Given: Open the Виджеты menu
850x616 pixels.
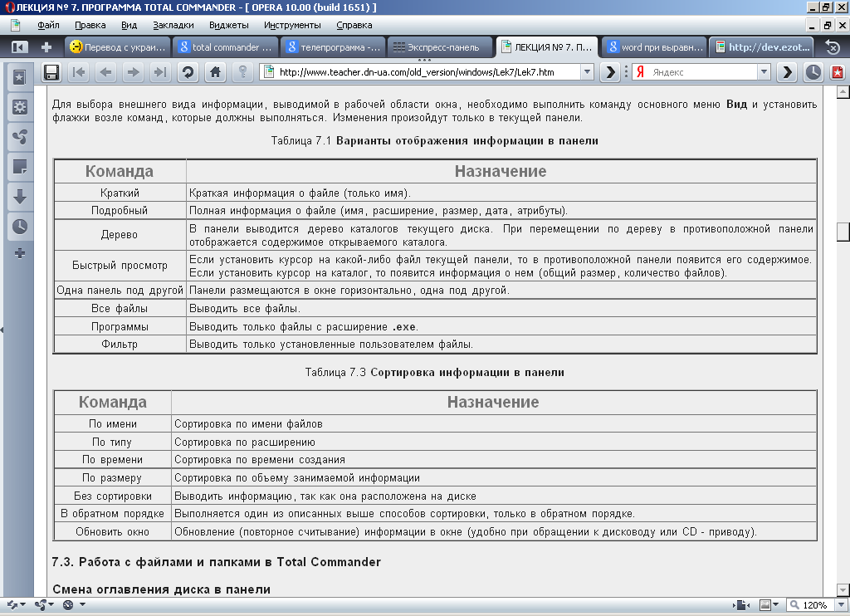Looking at the screenshot, I should 229,25.
